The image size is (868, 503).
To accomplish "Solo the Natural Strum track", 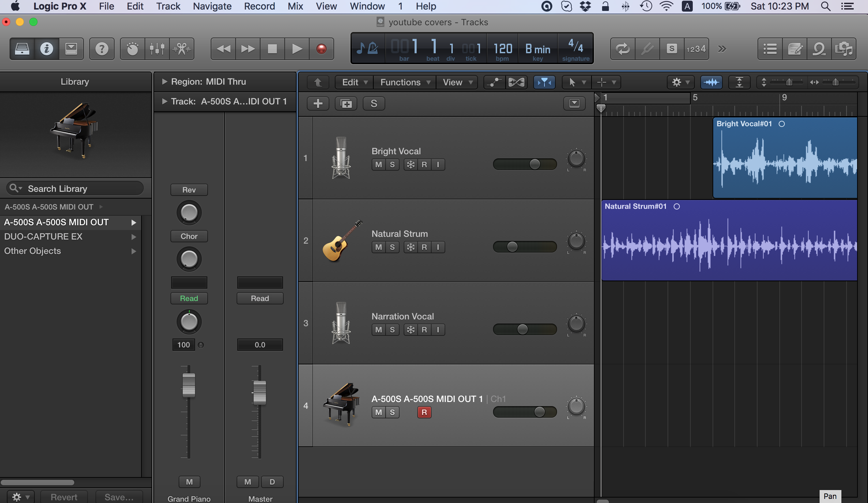I will 392,247.
